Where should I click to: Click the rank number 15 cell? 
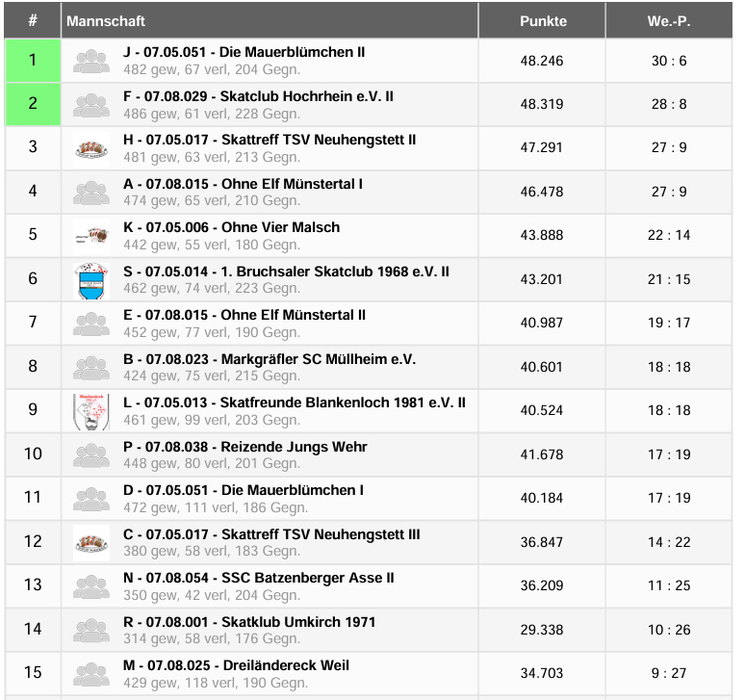pos(33,672)
